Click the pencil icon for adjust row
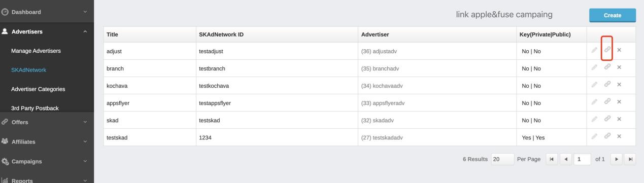The width and height of the screenshot is (644, 183). point(594,50)
